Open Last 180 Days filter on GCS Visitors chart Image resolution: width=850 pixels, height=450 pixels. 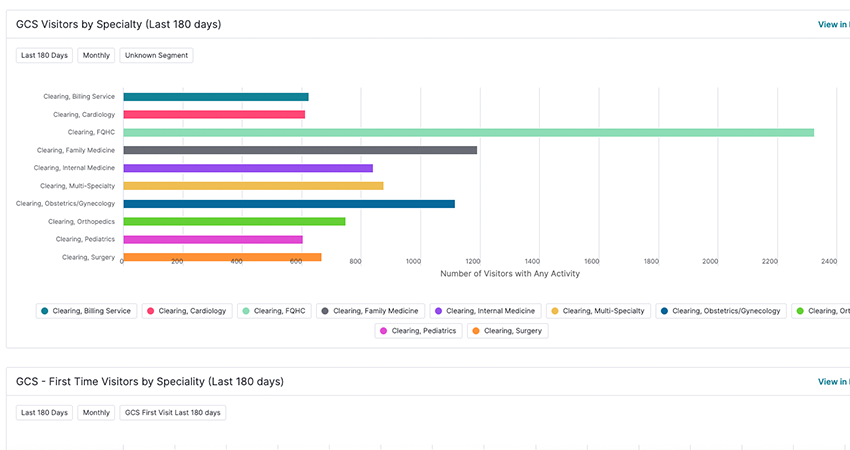pos(45,56)
